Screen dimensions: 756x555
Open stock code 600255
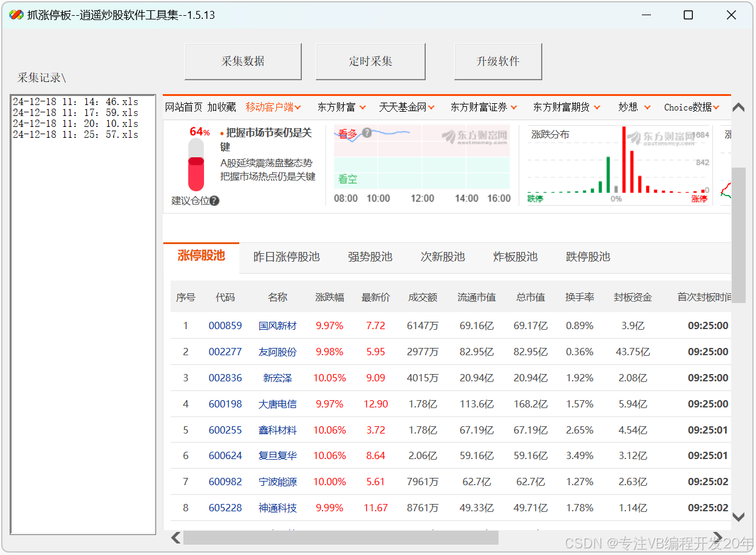(x=225, y=430)
